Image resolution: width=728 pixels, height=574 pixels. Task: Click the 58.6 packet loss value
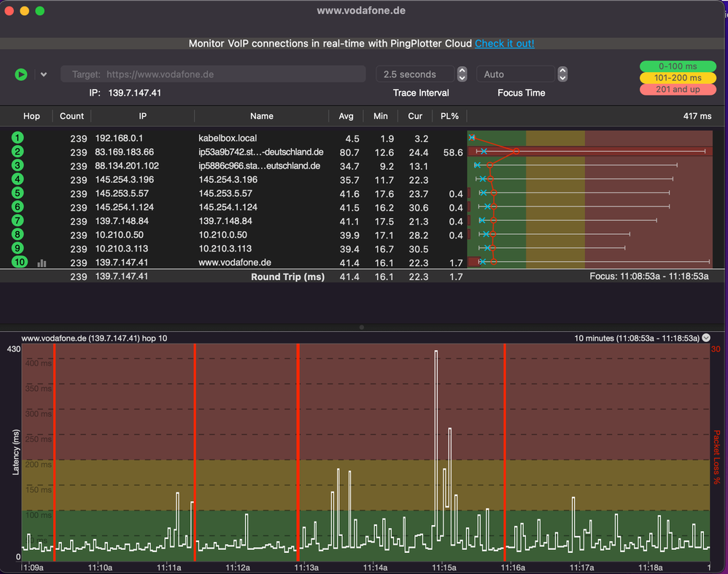pyautogui.click(x=453, y=152)
